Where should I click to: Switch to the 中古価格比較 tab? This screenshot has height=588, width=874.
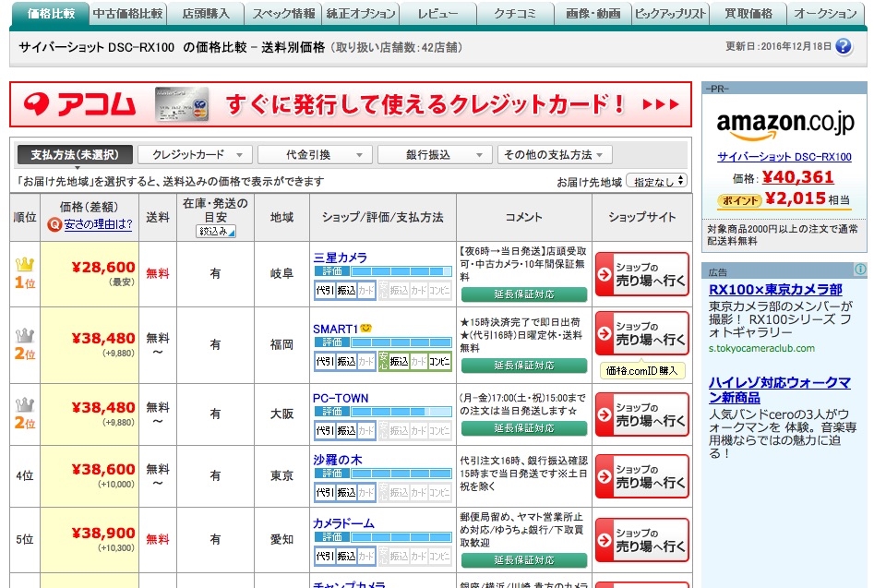coord(127,13)
